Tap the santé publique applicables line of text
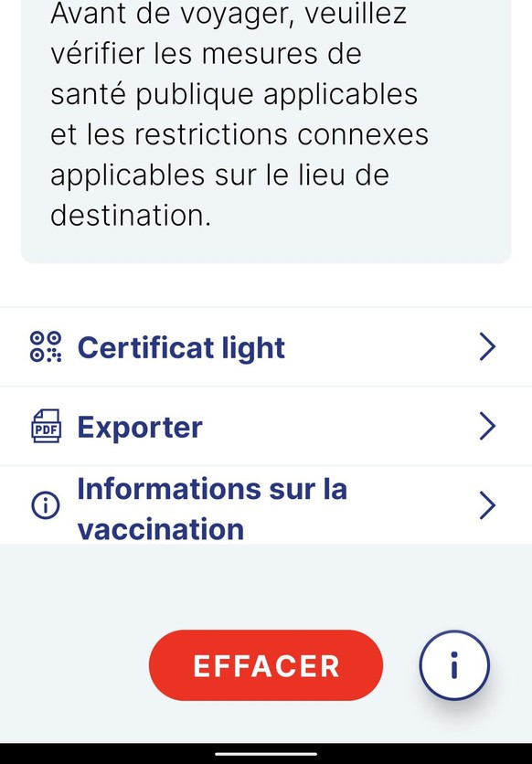Screen dimensions: 532x764 [234, 95]
